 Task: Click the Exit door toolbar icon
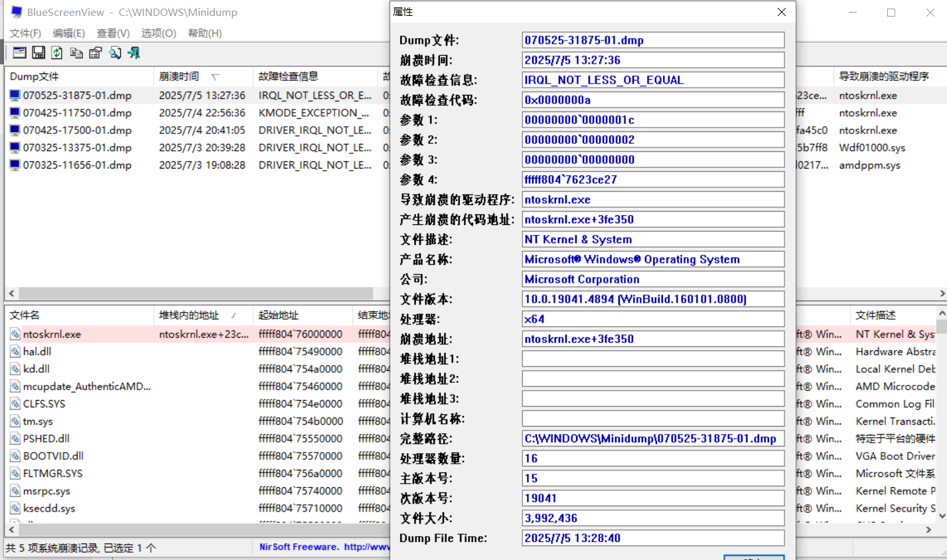[x=134, y=53]
